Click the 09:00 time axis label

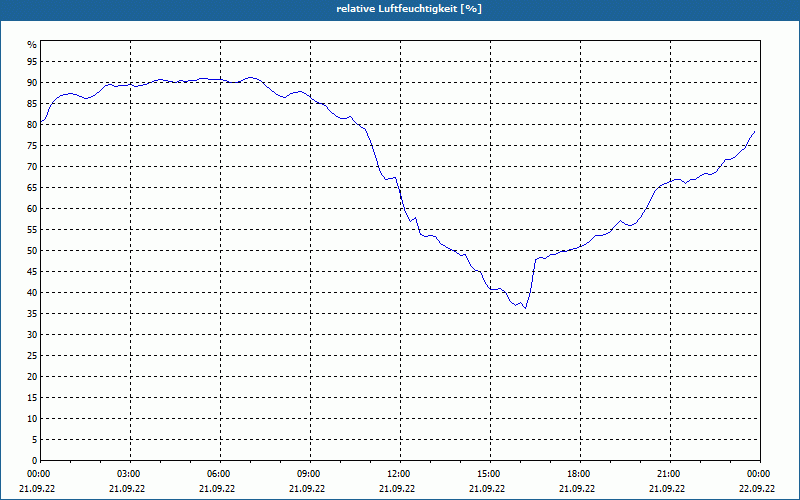coord(310,474)
